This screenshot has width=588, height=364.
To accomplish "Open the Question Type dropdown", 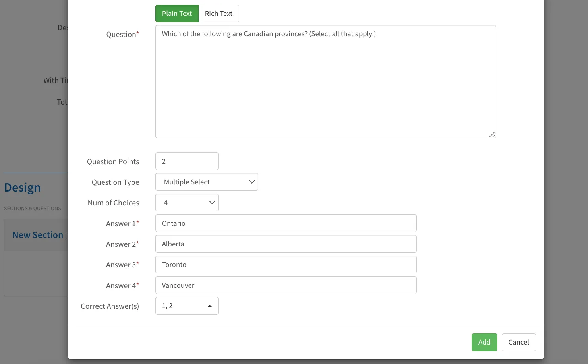I will pyautogui.click(x=207, y=182).
